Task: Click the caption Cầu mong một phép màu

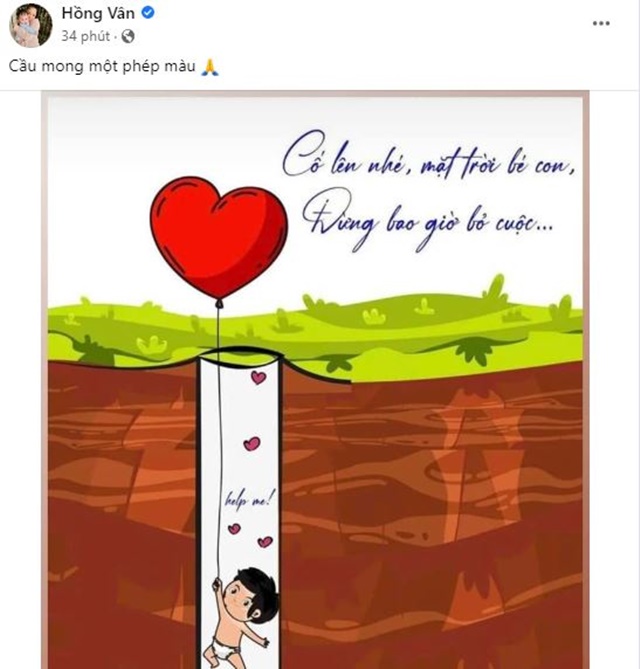Action: (102, 67)
